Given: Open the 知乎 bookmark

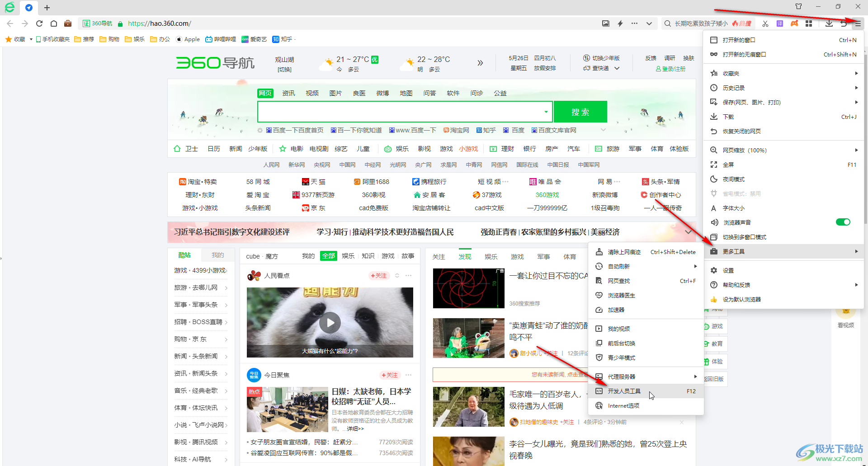Looking at the screenshot, I should click(x=283, y=39).
